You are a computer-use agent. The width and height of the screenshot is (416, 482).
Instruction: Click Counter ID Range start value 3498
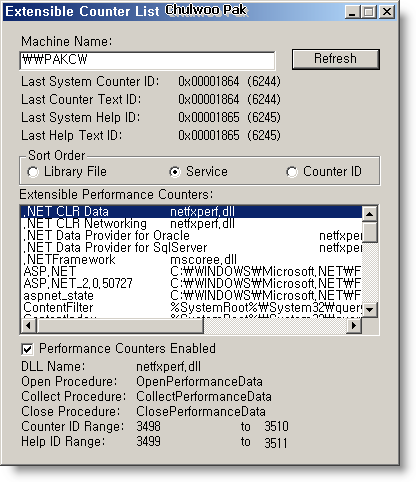(x=149, y=427)
